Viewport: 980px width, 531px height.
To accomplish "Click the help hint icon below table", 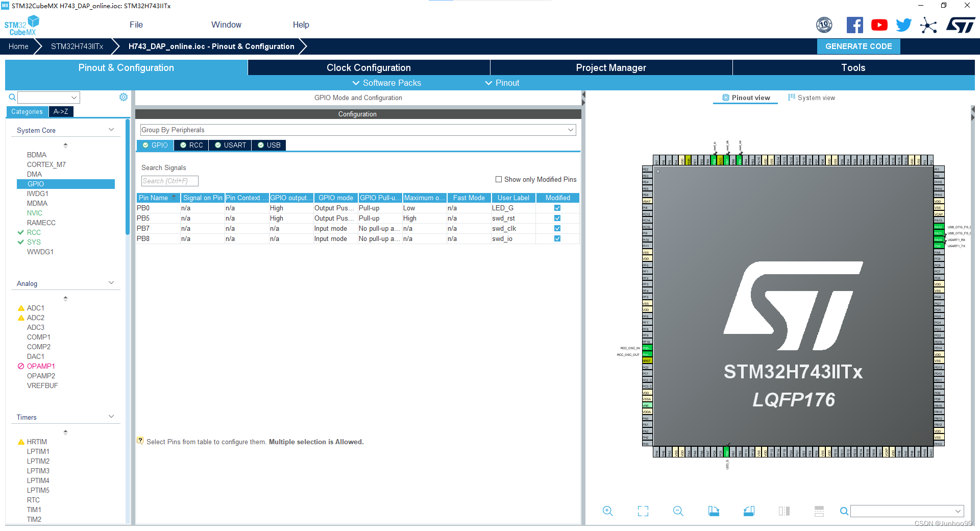I will [x=140, y=441].
